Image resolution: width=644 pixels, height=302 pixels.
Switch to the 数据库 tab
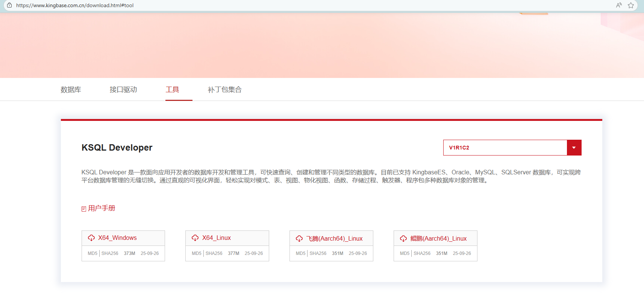(x=71, y=90)
